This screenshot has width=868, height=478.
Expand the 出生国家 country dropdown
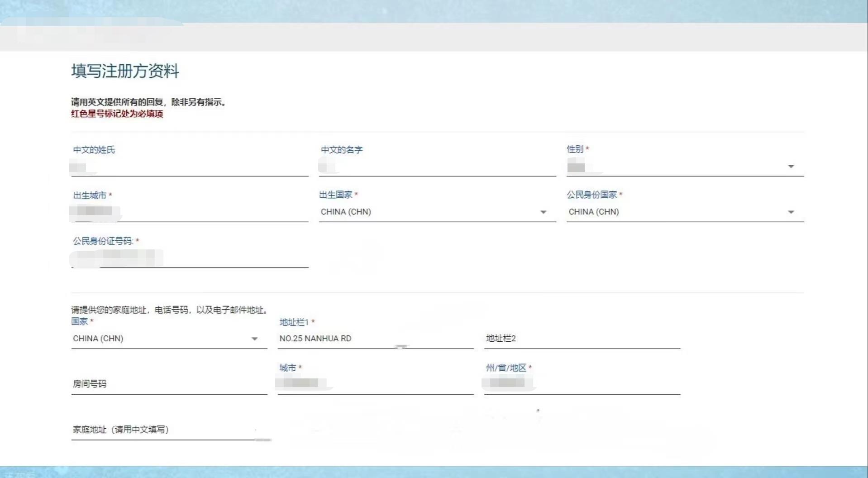(x=543, y=212)
